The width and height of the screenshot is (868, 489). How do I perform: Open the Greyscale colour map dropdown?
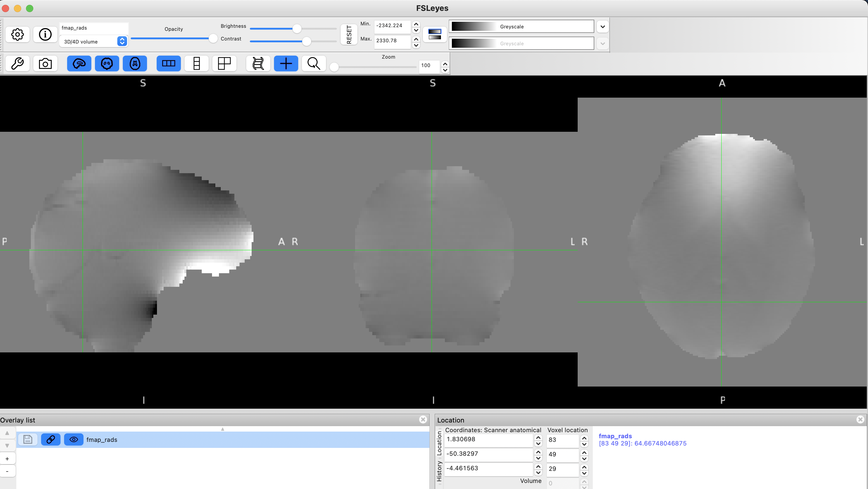[521, 26]
